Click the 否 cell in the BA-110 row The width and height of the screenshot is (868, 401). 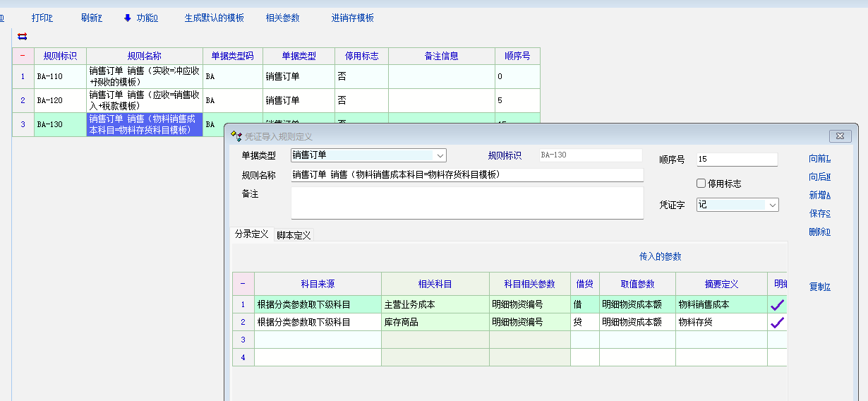(361, 76)
